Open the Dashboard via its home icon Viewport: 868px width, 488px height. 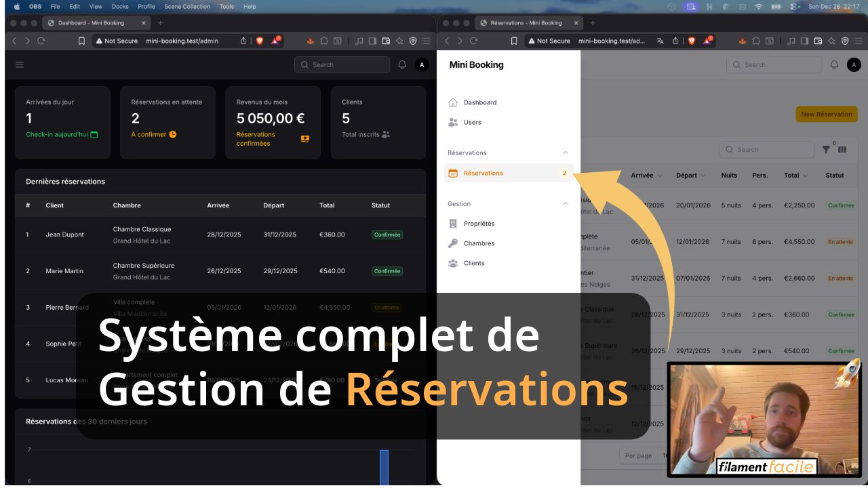coord(453,102)
